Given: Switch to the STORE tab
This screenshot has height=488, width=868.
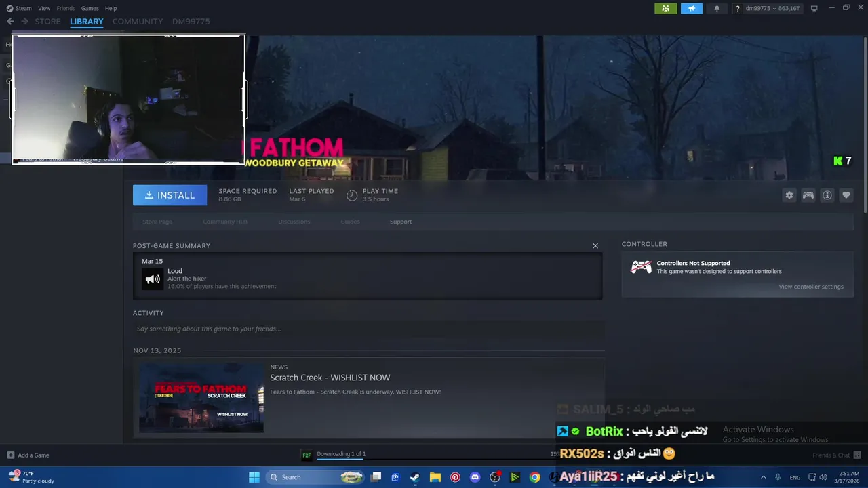Looking at the screenshot, I should (x=47, y=21).
